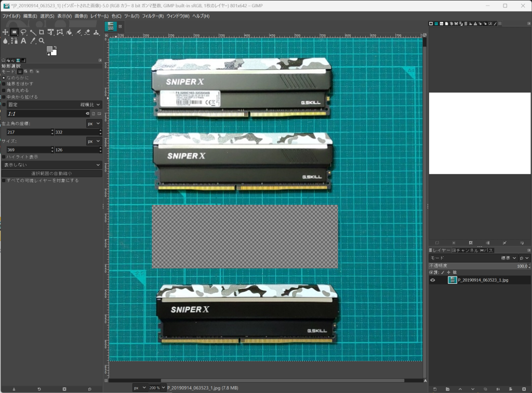Lower the layer with the down arrow
Screen dimensions: 532x393
[473, 389]
